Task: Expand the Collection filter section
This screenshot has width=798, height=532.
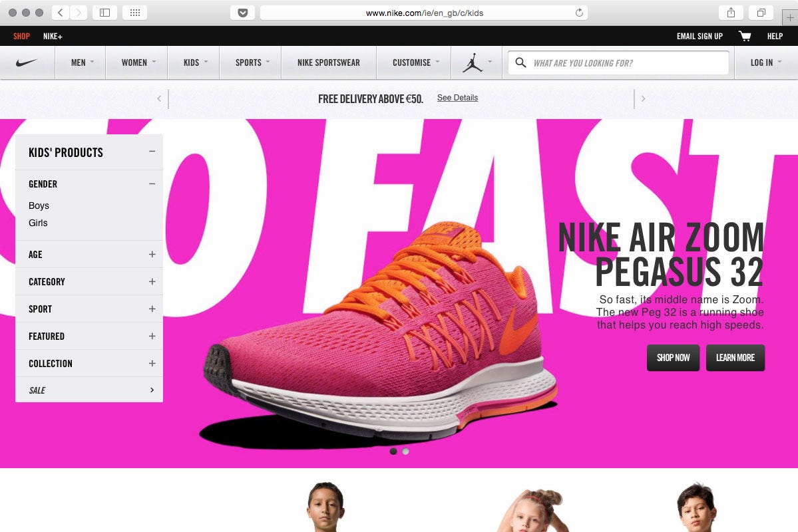Action: coord(152,363)
